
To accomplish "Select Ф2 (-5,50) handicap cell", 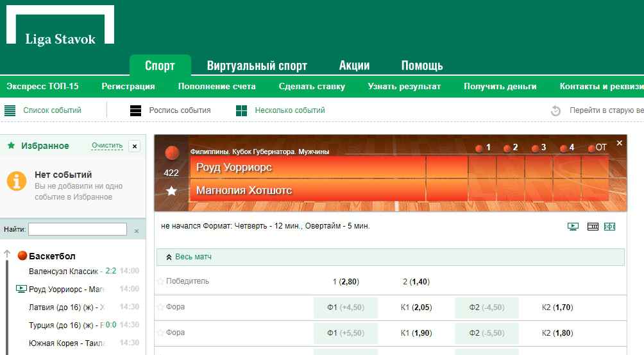I will (487, 333).
